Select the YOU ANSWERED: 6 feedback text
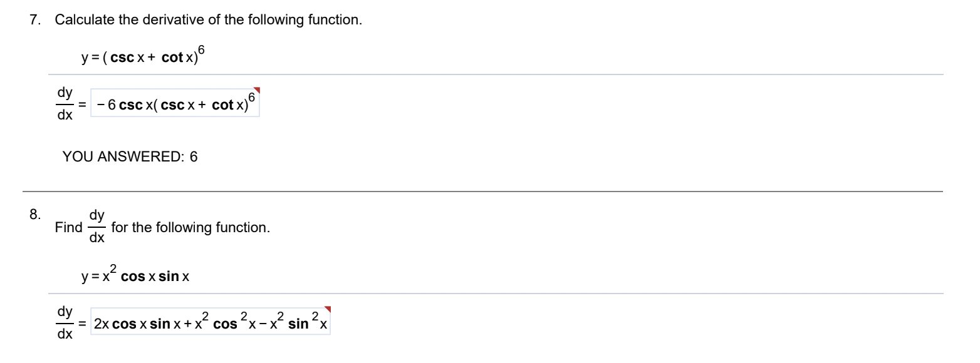Screen dimensions: 980x363 (x=128, y=156)
